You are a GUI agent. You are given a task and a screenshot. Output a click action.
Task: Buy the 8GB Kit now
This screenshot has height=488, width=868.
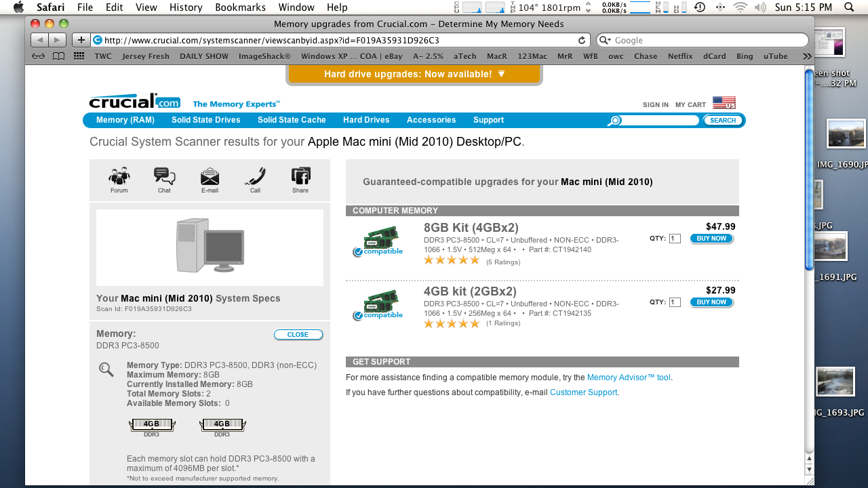click(x=711, y=239)
